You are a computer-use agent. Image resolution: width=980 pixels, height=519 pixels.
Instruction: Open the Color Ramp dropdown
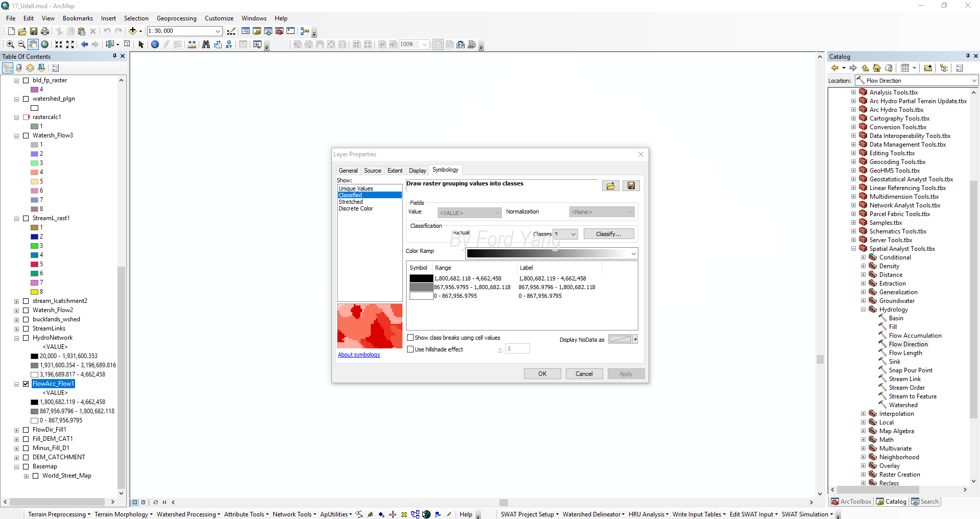[633, 253]
